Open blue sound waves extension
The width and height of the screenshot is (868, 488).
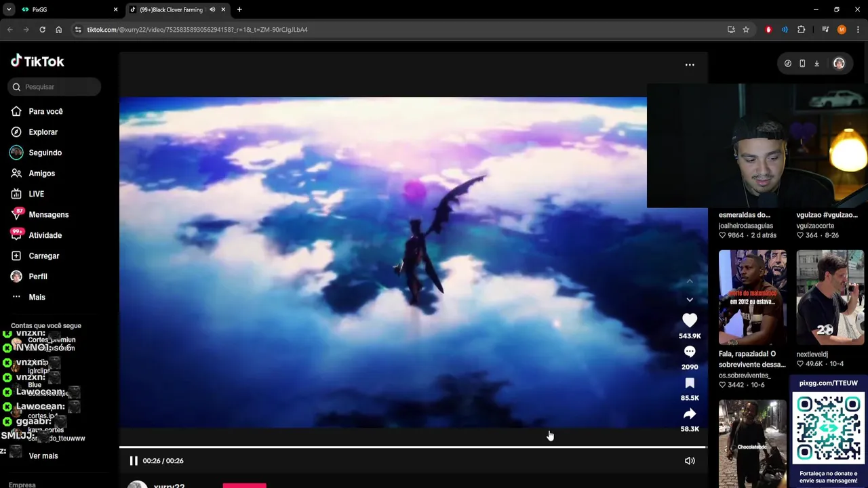pyautogui.click(x=785, y=30)
